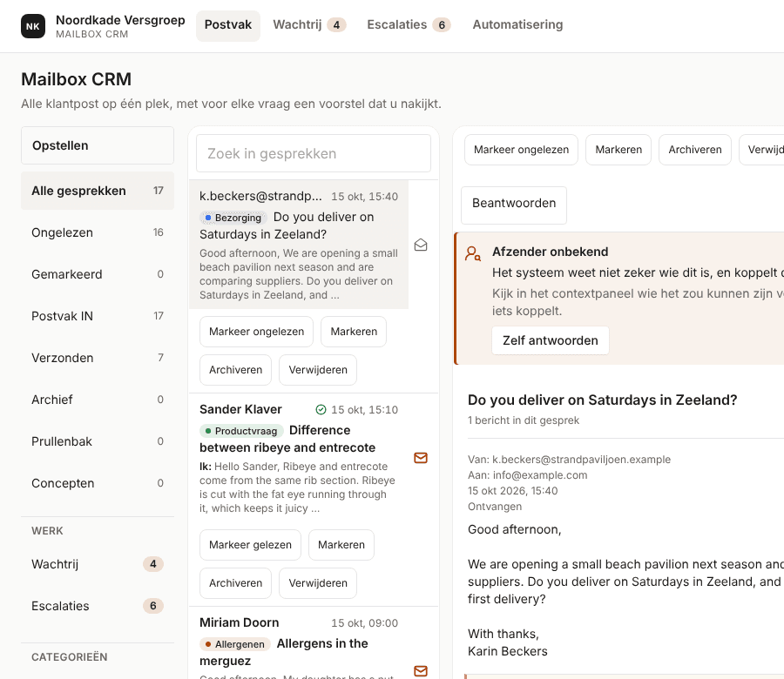Open Wachtrij in the Werk sidebar section
The width and height of the screenshot is (784, 679).
[x=98, y=564]
